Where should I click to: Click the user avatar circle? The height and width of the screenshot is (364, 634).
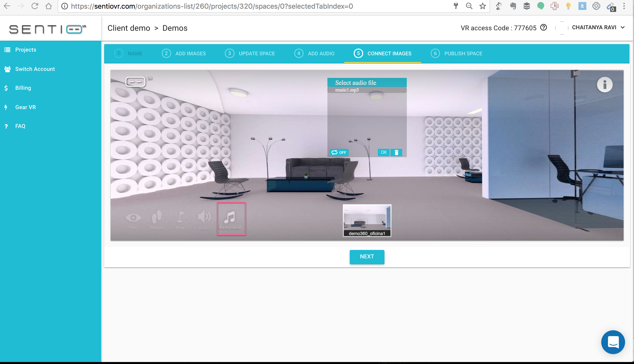tap(562, 28)
